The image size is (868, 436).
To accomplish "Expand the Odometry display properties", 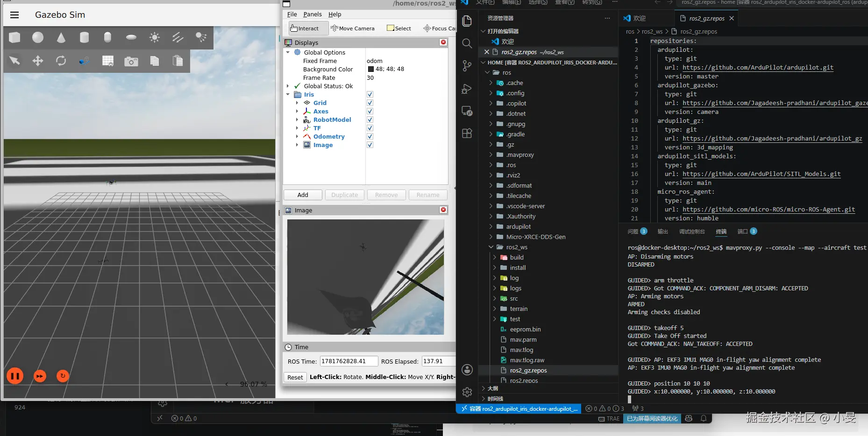I will point(297,137).
